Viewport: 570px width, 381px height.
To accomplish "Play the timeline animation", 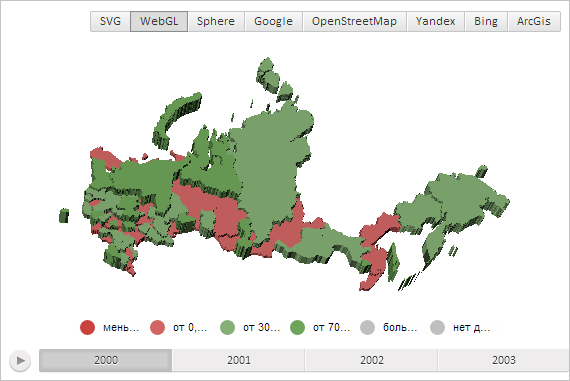I will point(20,361).
